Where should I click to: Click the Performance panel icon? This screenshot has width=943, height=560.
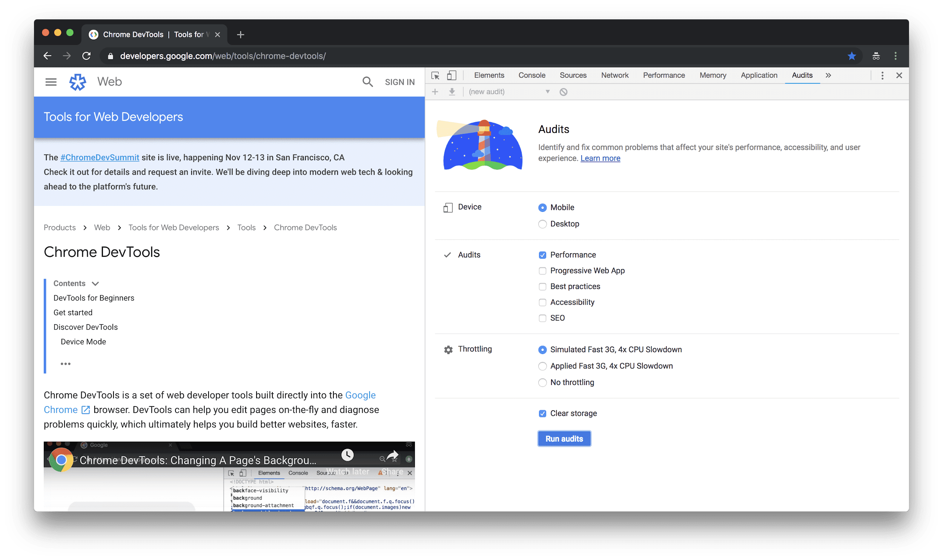663,75
